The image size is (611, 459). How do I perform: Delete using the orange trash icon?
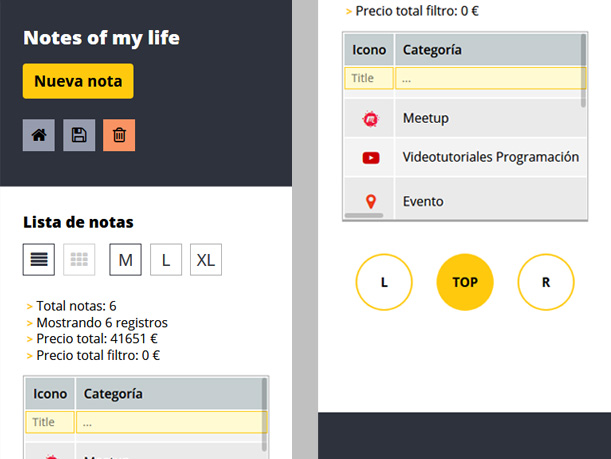119,135
